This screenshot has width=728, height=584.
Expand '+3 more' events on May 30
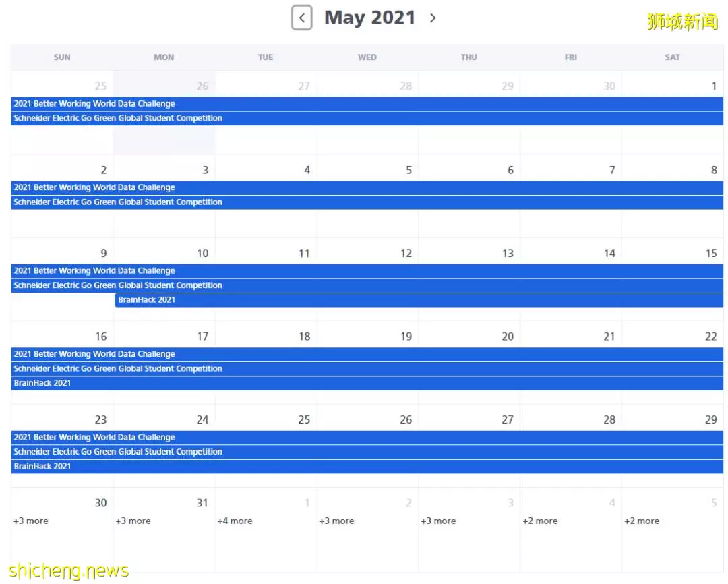click(x=30, y=521)
